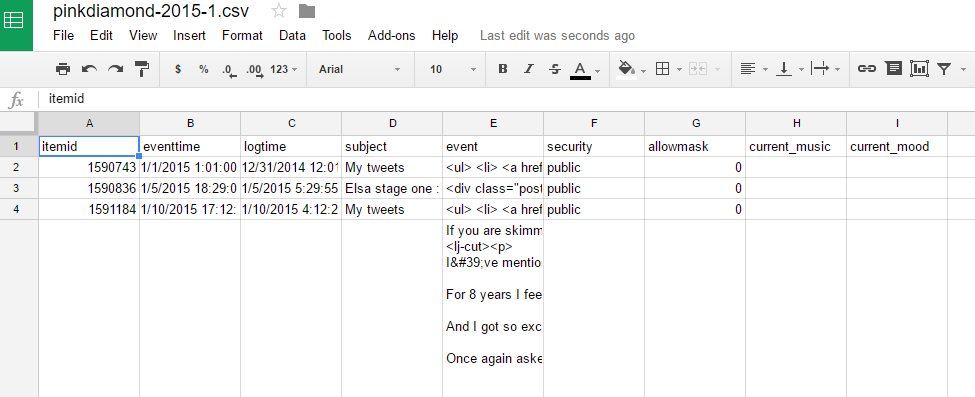975x397 pixels.
Task: Redo the last action
Action: (116, 69)
